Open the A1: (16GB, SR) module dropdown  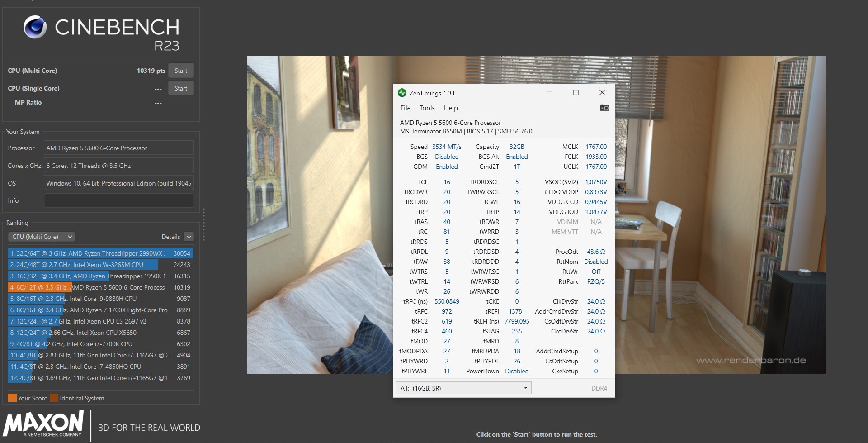(463, 388)
